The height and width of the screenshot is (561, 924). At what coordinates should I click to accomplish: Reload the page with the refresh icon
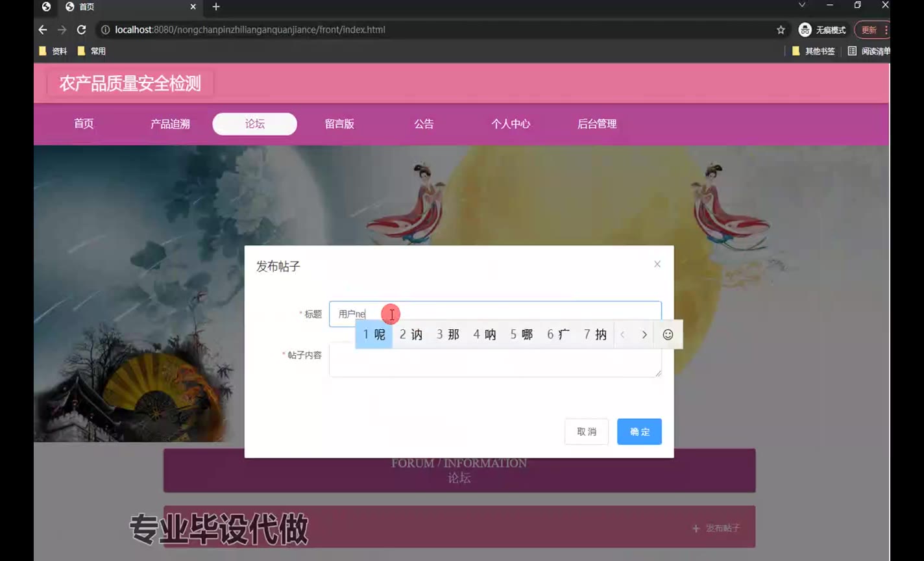pyautogui.click(x=82, y=30)
